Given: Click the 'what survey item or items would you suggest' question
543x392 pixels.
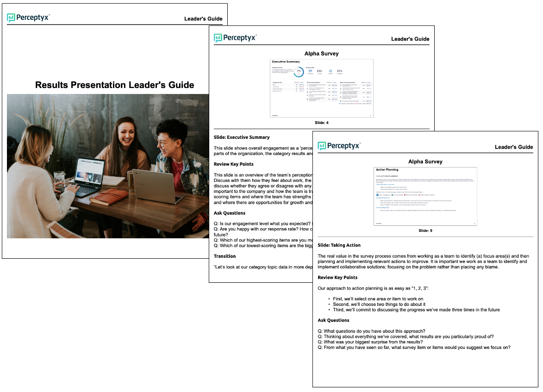Looking at the screenshot, I should pyautogui.click(x=414, y=348).
